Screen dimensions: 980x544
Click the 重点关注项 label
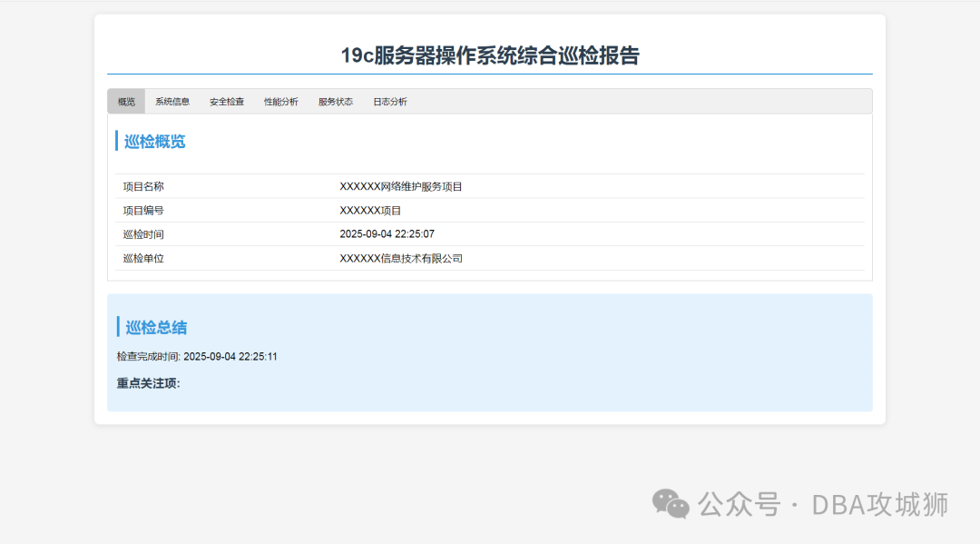(x=148, y=383)
